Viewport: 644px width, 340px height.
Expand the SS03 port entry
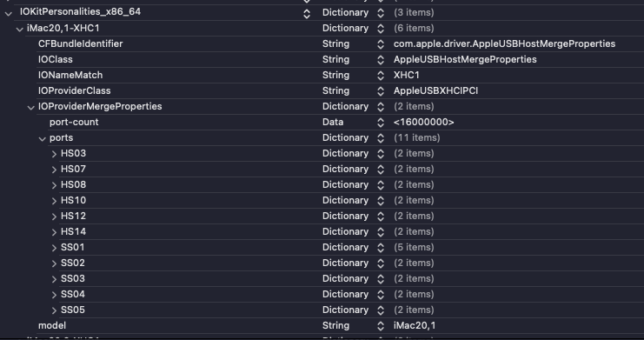tap(54, 279)
